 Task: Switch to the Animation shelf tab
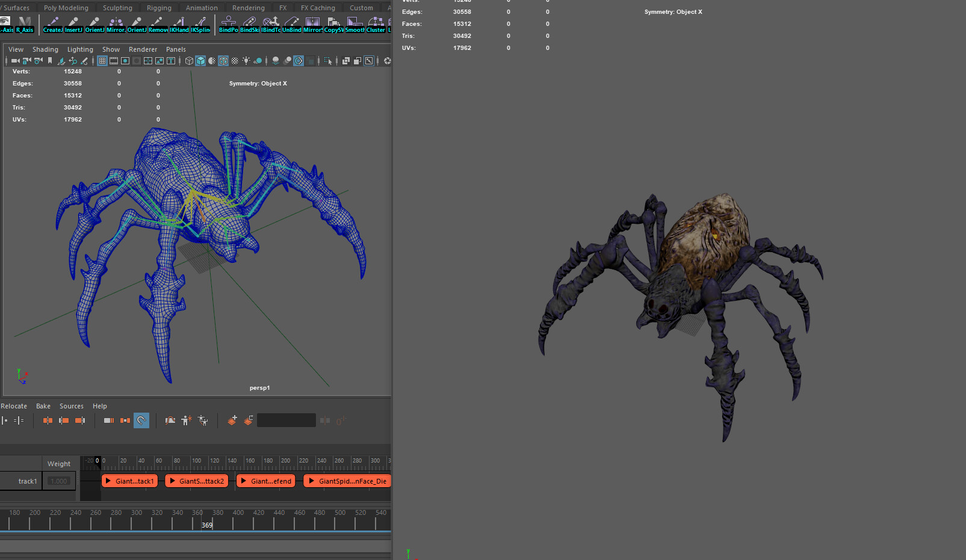point(201,7)
